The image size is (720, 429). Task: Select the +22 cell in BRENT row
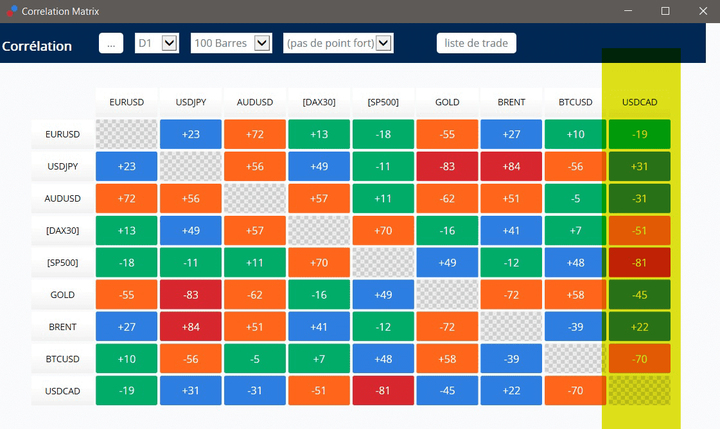[640, 327]
